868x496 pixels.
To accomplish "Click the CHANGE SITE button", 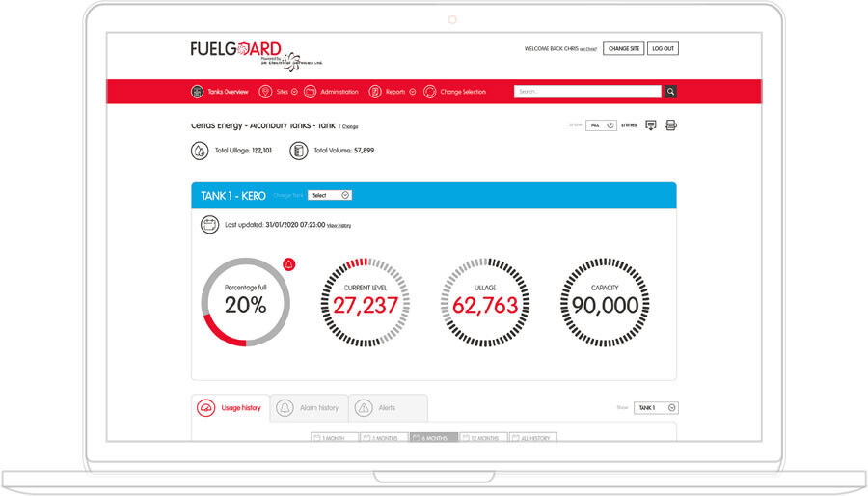I will (x=624, y=48).
